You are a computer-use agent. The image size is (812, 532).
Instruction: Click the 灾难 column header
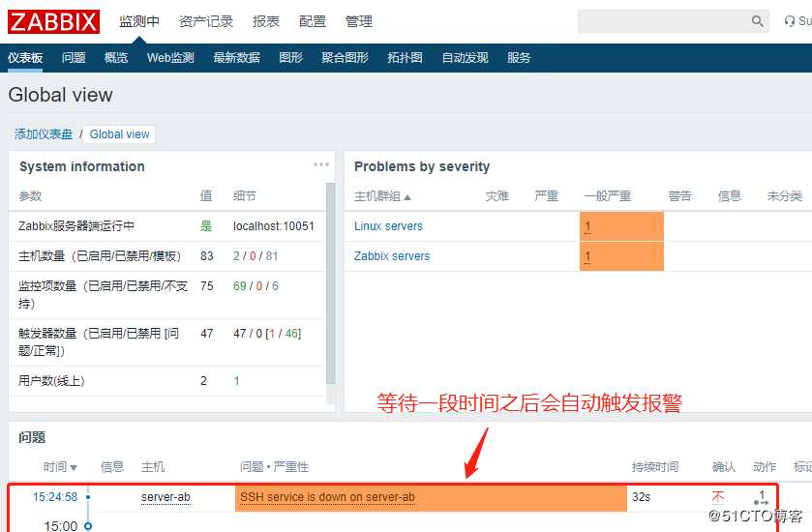pyautogui.click(x=497, y=196)
